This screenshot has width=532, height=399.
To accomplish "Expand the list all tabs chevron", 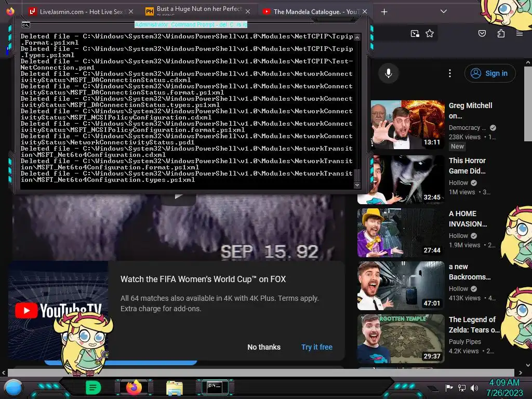I will pyautogui.click(x=444, y=11).
